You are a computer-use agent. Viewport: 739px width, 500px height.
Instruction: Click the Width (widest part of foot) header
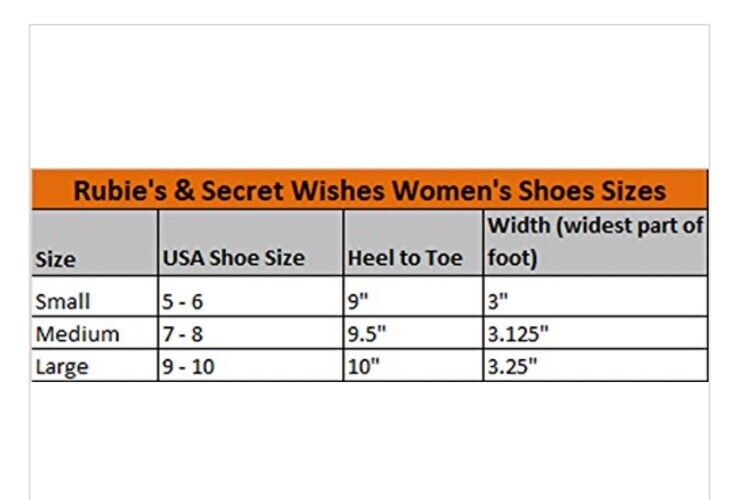596,242
